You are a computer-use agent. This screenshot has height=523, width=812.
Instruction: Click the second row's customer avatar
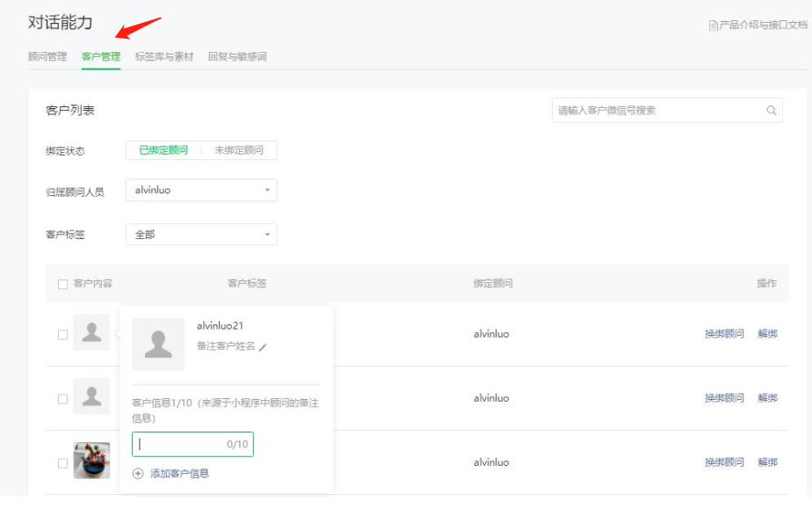(91, 396)
